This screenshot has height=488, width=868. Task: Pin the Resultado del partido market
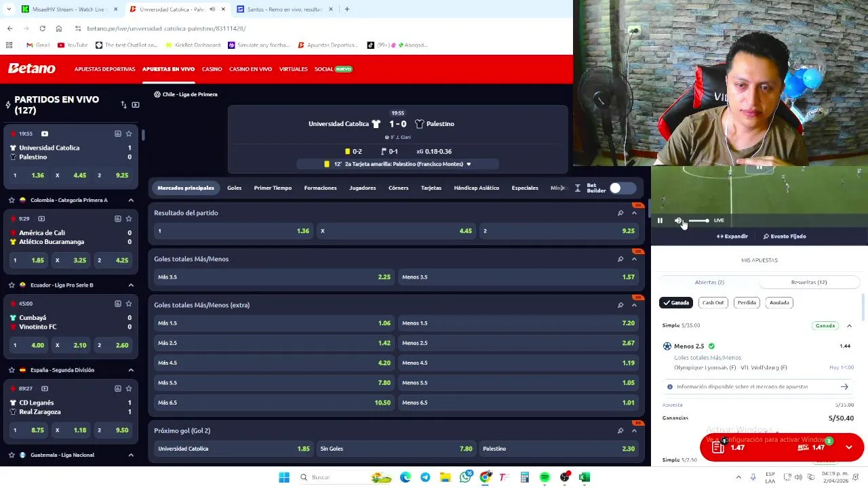tap(620, 213)
